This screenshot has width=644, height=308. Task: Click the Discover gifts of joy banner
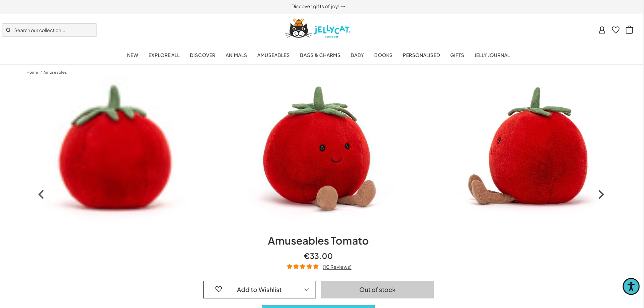pyautogui.click(x=318, y=6)
